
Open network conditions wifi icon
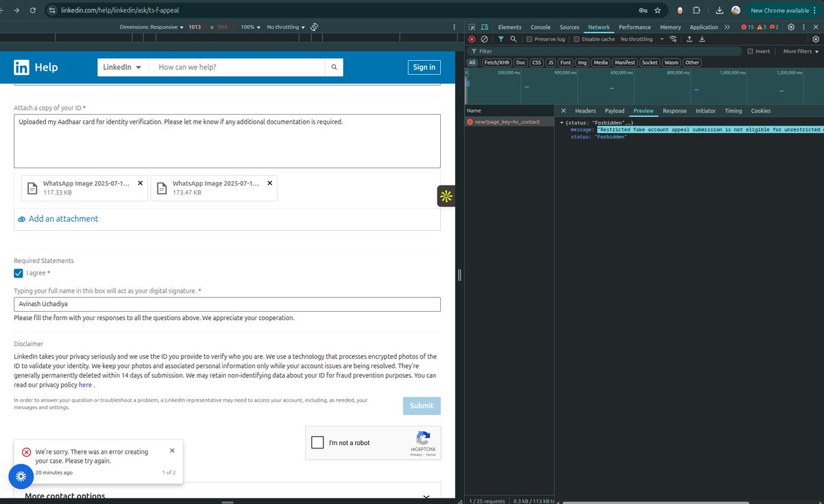pyautogui.click(x=673, y=39)
